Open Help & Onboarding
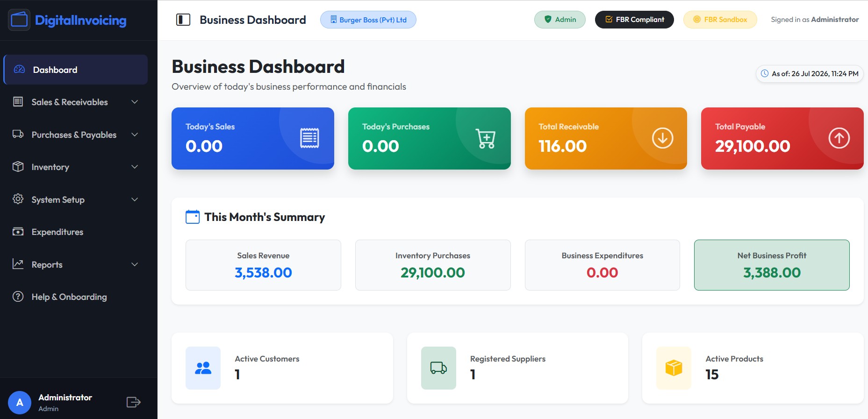 pos(76,297)
